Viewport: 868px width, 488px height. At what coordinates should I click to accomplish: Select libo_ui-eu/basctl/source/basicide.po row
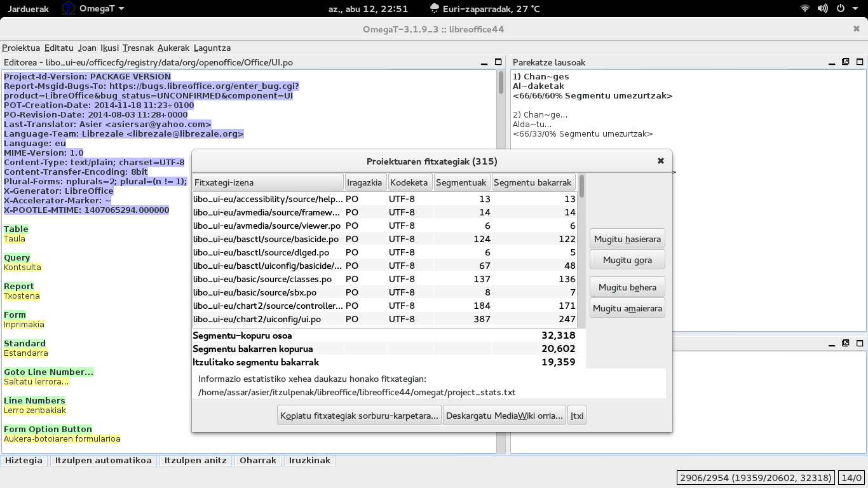click(385, 239)
